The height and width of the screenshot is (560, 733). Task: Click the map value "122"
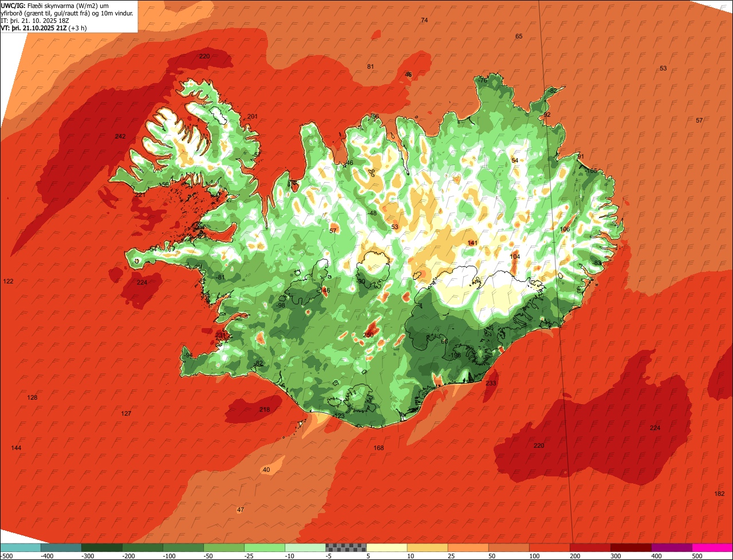8,281
